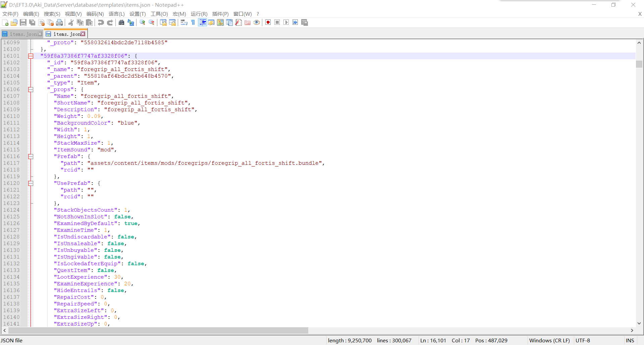Switch to the first items.json tab
This screenshot has width=644, height=345.
pyautogui.click(x=22, y=34)
